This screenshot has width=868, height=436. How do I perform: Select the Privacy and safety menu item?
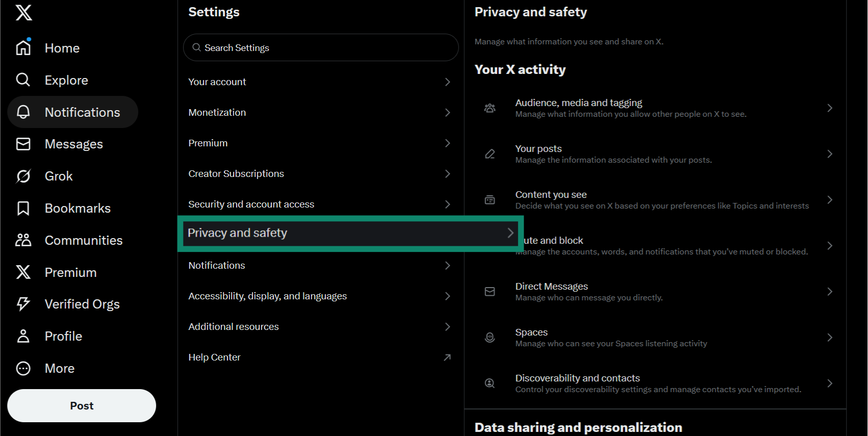[x=320, y=233]
